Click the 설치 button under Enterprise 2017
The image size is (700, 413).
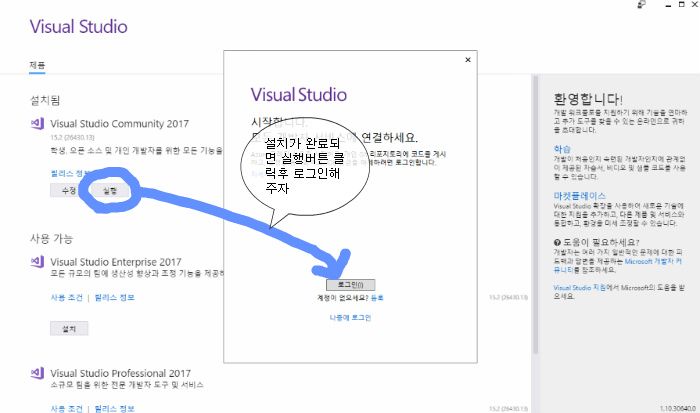coord(69,329)
